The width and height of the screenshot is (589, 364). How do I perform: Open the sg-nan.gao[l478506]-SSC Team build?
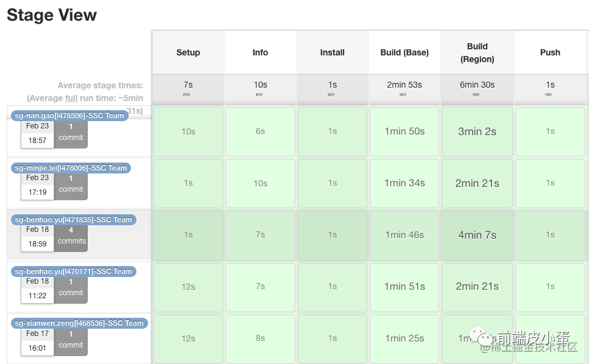pyautogui.click(x=69, y=116)
